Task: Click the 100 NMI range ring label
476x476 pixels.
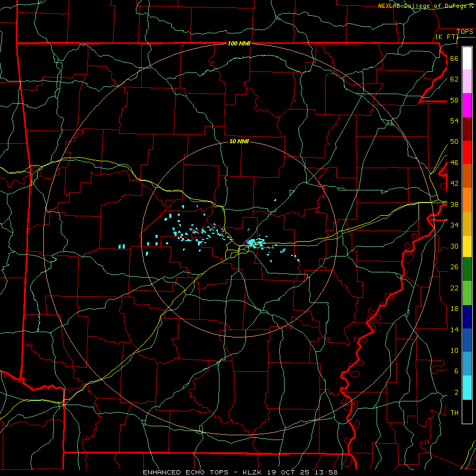Action: 239,44
